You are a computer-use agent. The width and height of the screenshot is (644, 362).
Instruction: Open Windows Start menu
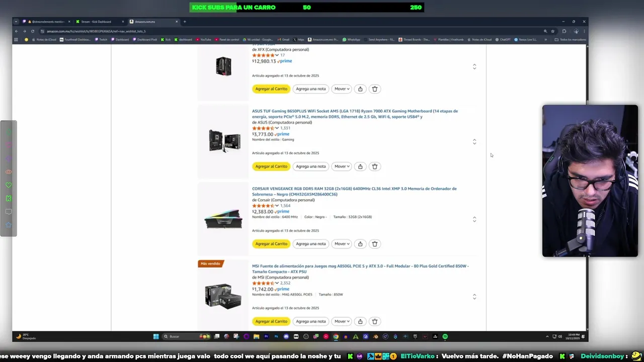156,336
